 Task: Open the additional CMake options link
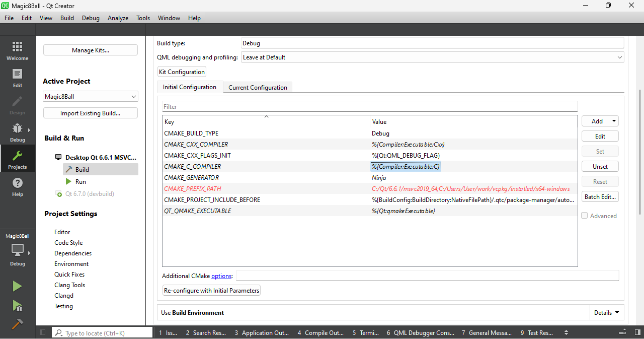tap(221, 276)
